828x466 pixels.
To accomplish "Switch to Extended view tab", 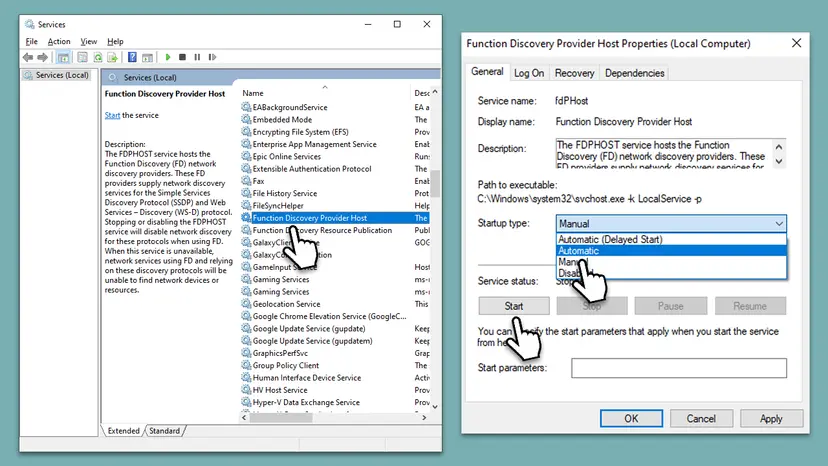I will (x=124, y=431).
